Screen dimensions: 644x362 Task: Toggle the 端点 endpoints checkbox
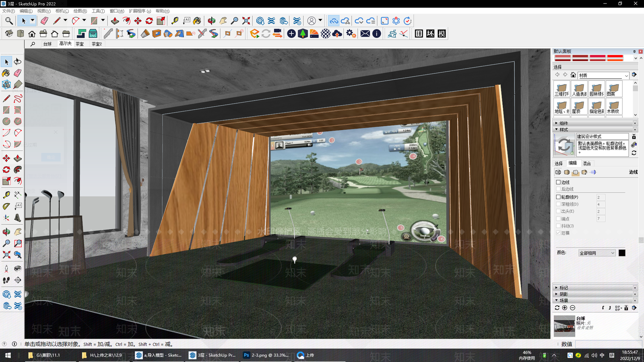tap(558, 219)
